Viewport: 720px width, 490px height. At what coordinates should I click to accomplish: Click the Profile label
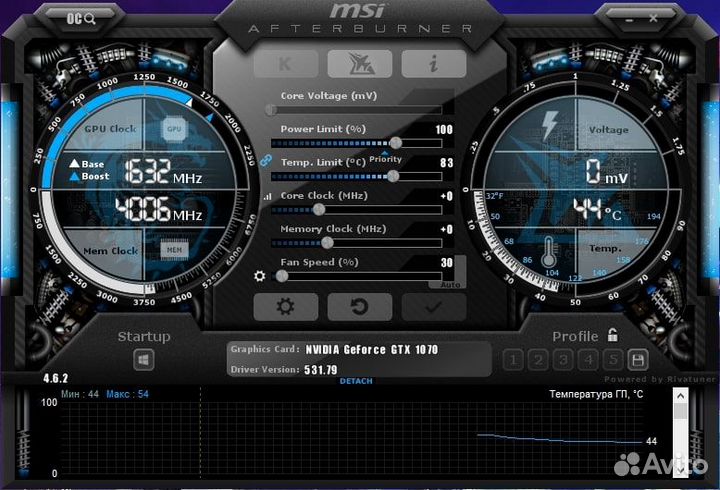[575, 337]
